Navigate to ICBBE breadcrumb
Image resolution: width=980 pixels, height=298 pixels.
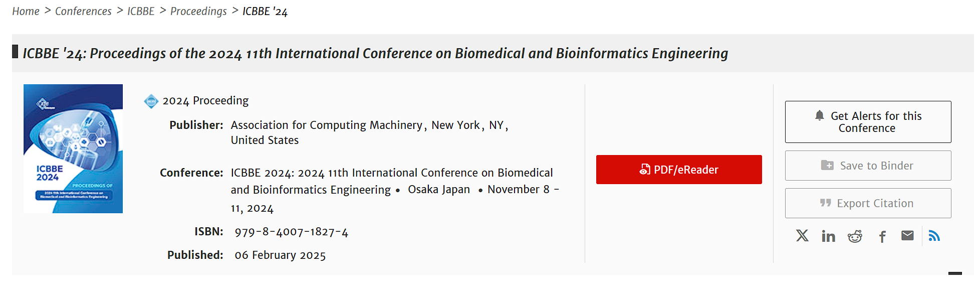(141, 11)
